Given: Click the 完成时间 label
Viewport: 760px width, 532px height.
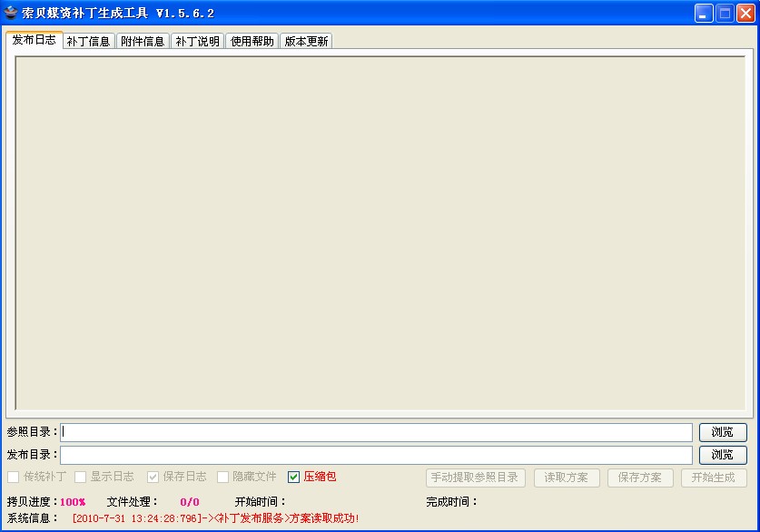Looking at the screenshot, I should coord(451,502).
